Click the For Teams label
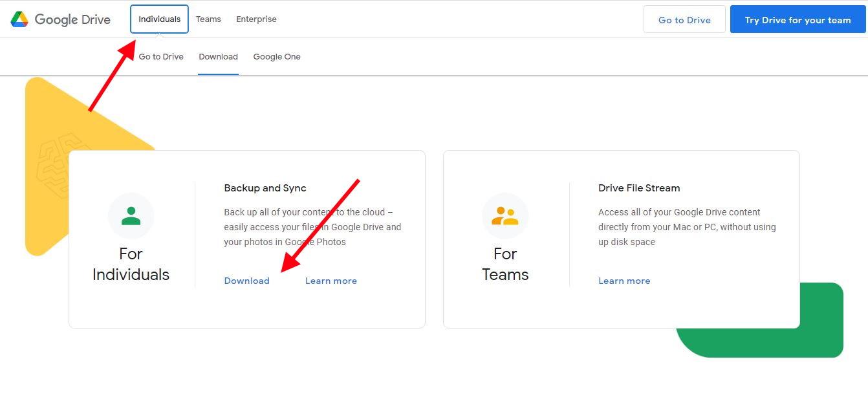The height and width of the screenshot is (399, 868). [505, 264]
